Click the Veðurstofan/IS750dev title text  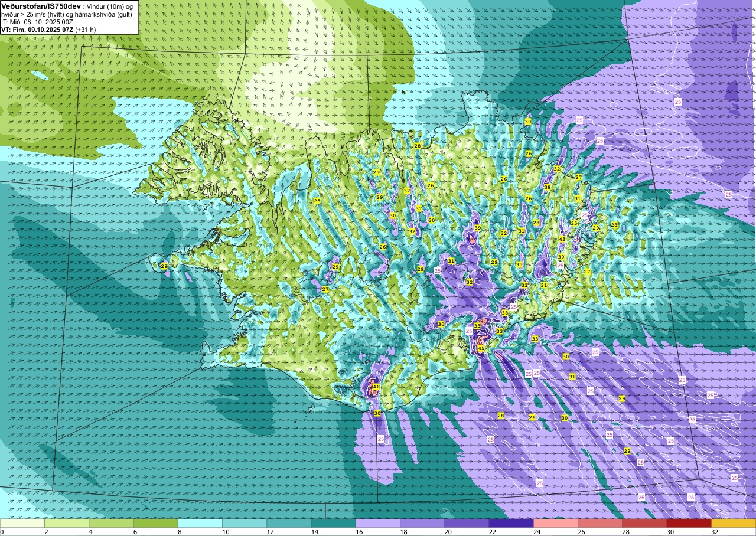coord(41,5)
